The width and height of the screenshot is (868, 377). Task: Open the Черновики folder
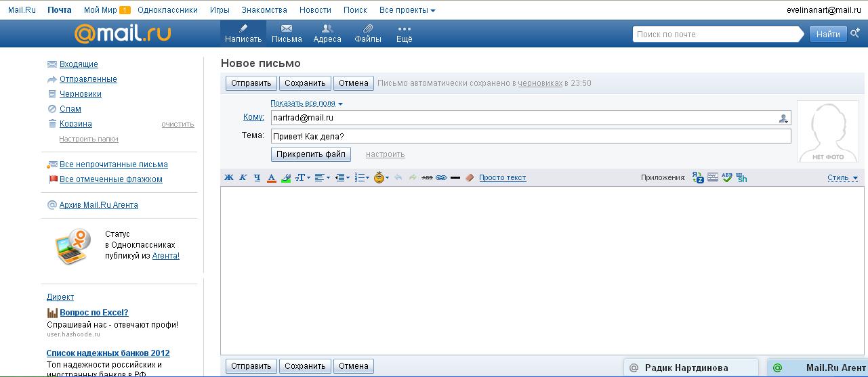click(x=81, y=94)
